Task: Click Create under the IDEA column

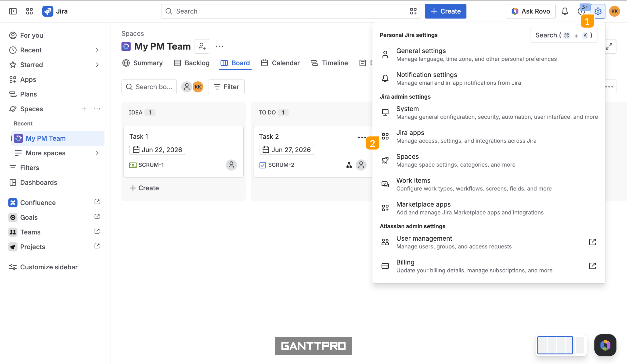Action: [x=144, y=188]
